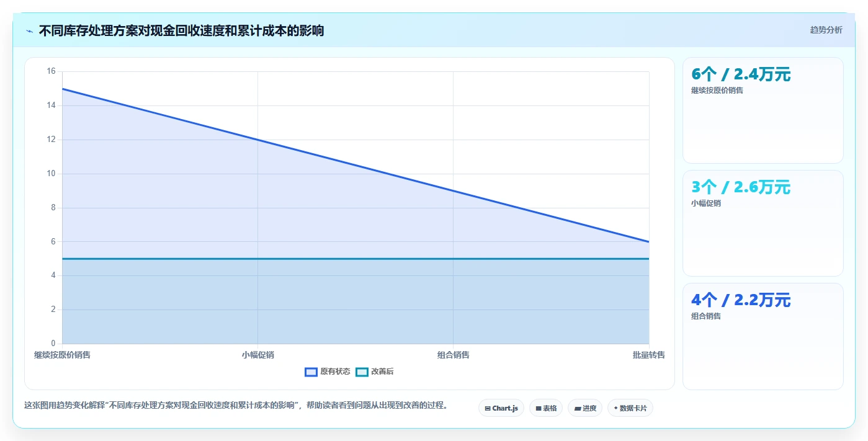Click the y-axis value 10
Image resolution: width=868 pixels, height=441 pixels.
pos(51,174)
